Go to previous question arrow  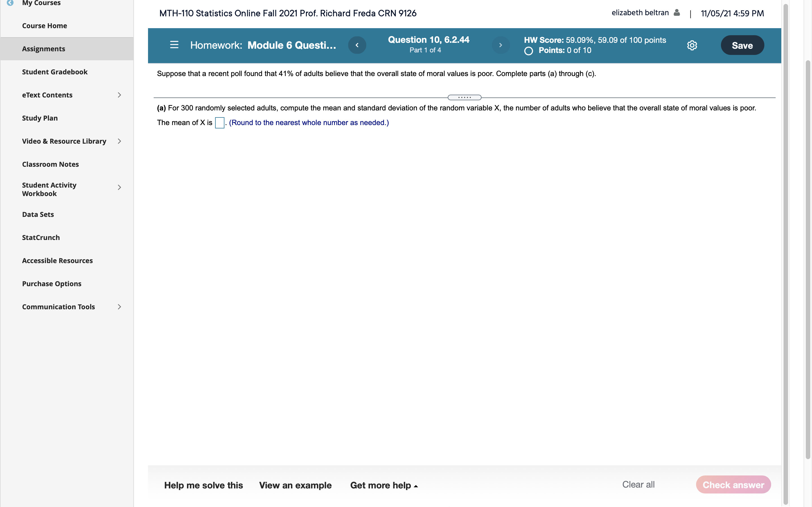(357, 45)
